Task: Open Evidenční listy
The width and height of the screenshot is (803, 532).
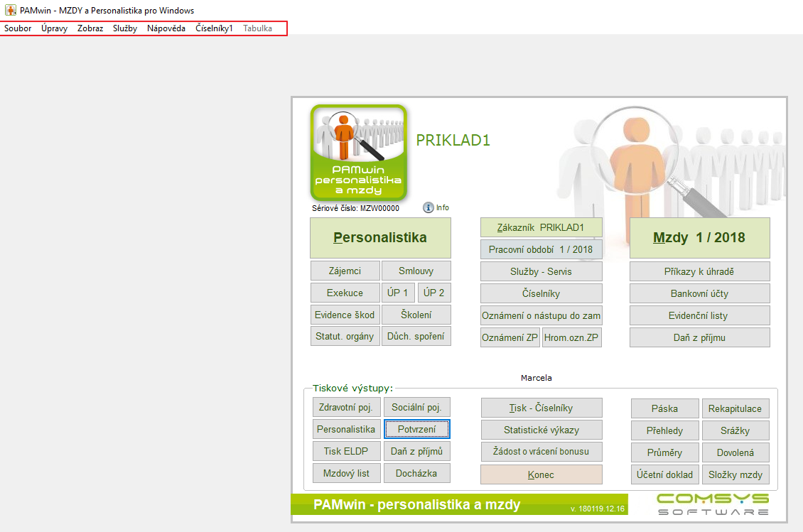Action: [x=699, y=315]
